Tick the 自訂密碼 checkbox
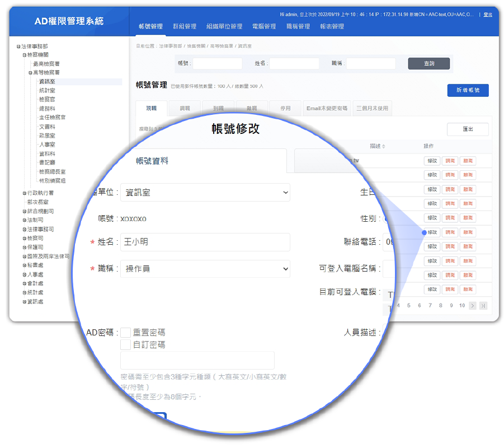The width and height of the screenshot is (504, 448). pos(126,345)
